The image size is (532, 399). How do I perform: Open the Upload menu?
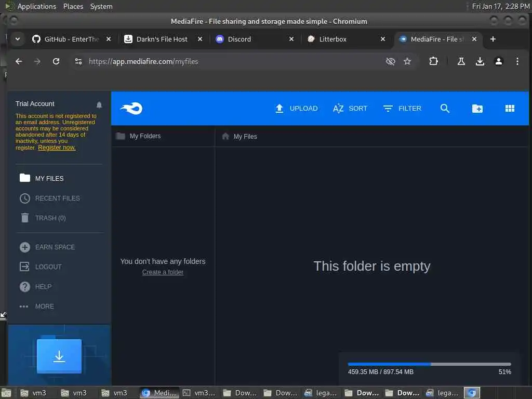pos(296,109)
